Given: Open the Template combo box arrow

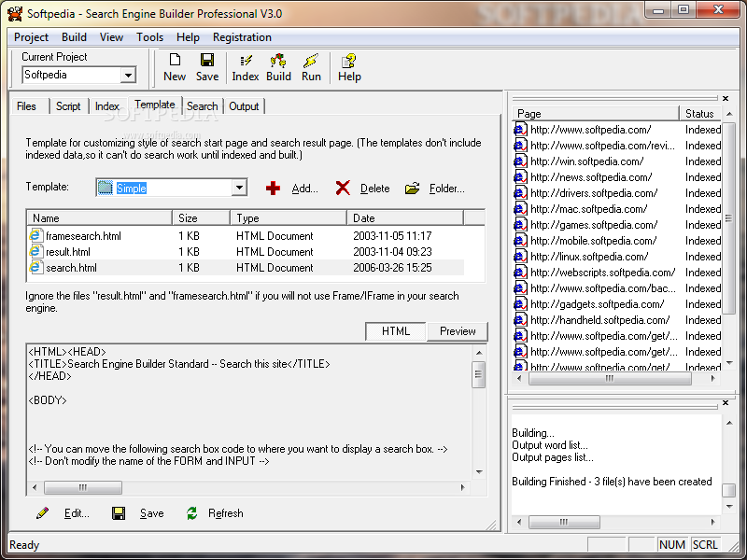Looking at the screenshot, I should click(239, 188).
